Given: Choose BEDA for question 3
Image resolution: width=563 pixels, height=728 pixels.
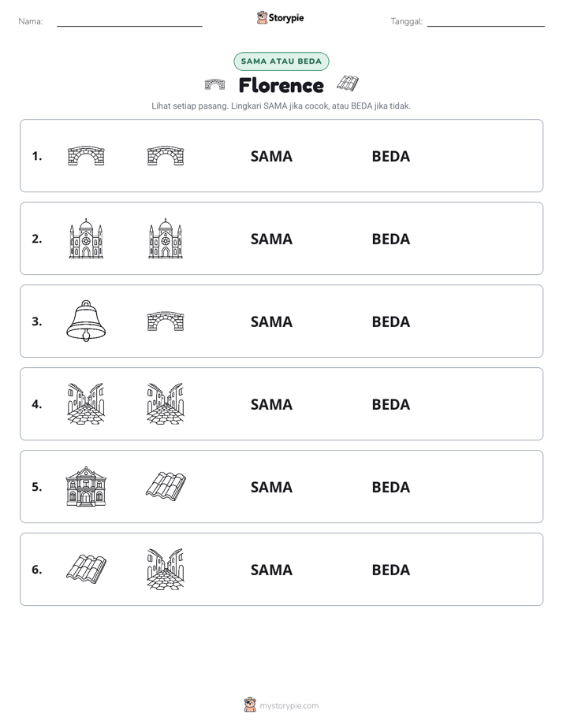Looking at the screenshot, I should click(x=390, y=321).
